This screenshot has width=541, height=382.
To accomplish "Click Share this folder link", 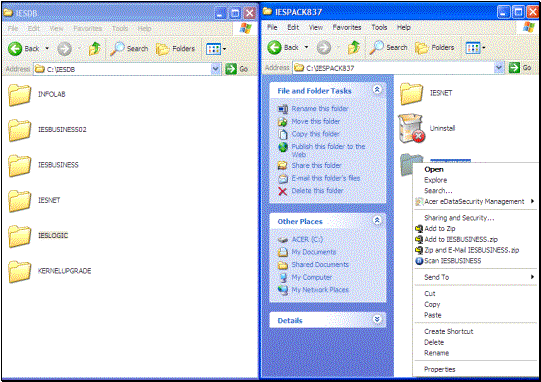I will point(316,166).
